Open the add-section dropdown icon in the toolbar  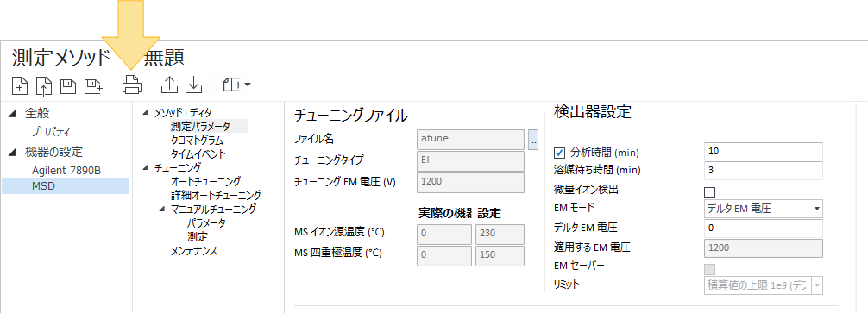(237, 85)
